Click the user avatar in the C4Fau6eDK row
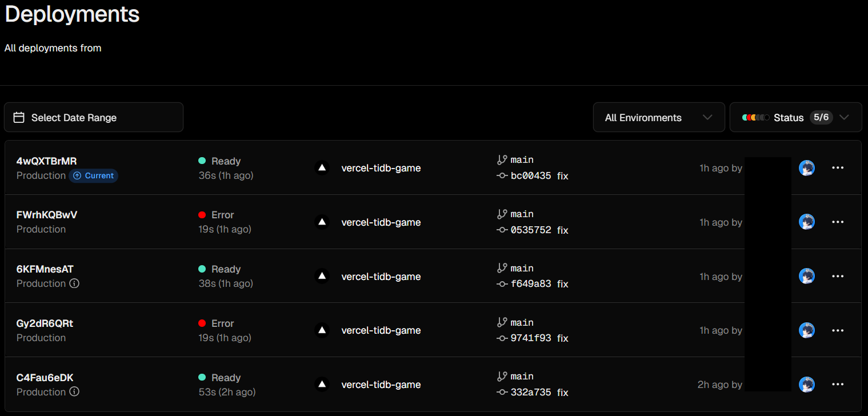The image size is (868, 416). 807,385
